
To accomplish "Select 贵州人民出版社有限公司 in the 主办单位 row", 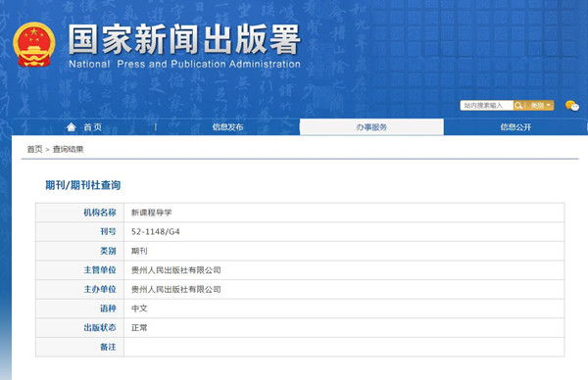I will click(175, 289).
